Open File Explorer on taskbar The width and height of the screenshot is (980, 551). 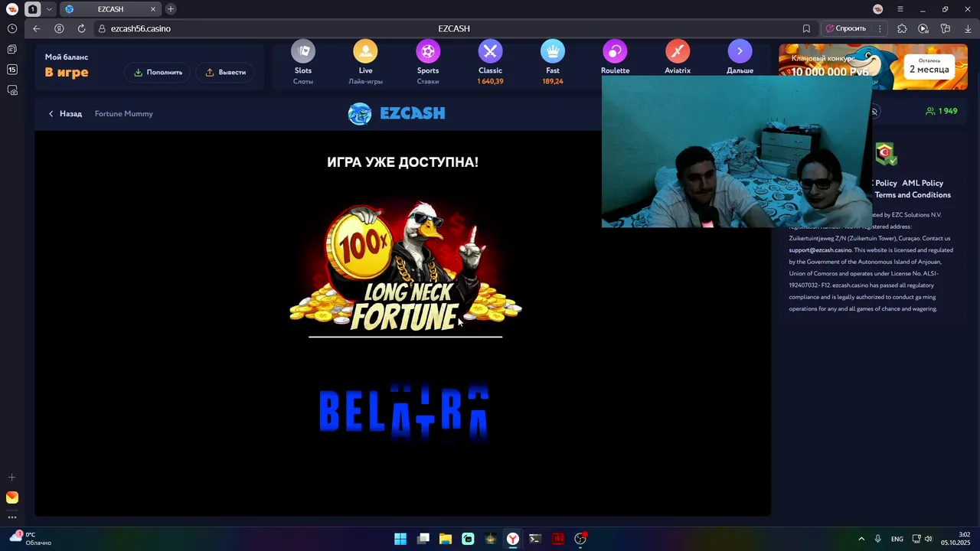(446, 539)
